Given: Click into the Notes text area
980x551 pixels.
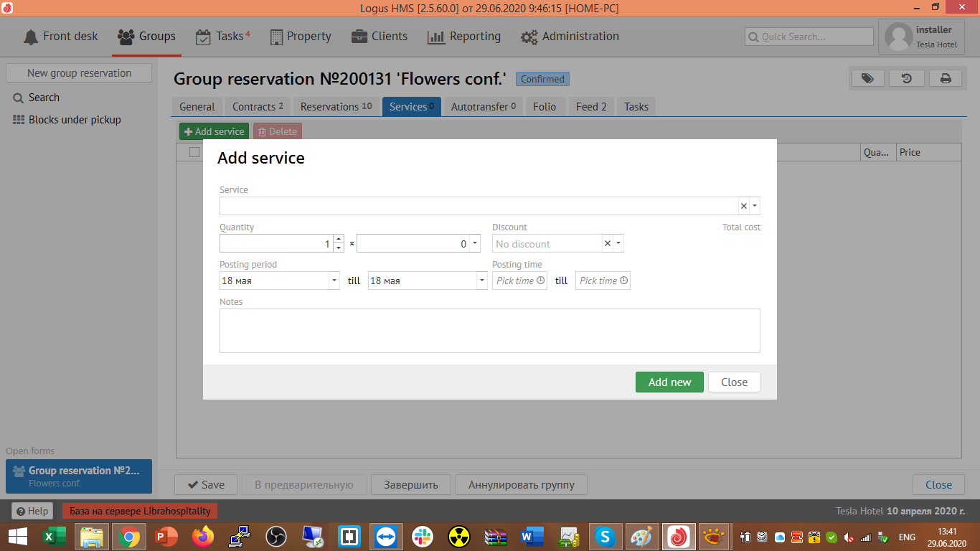Looking at the screenshot, I should click(489, 331).
